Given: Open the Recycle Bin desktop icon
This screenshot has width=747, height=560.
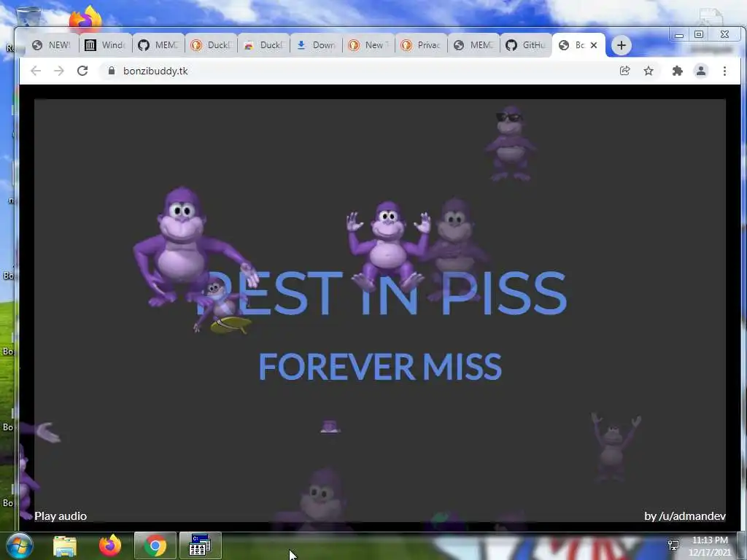Looking at the screenshot, I should point(28,17).
